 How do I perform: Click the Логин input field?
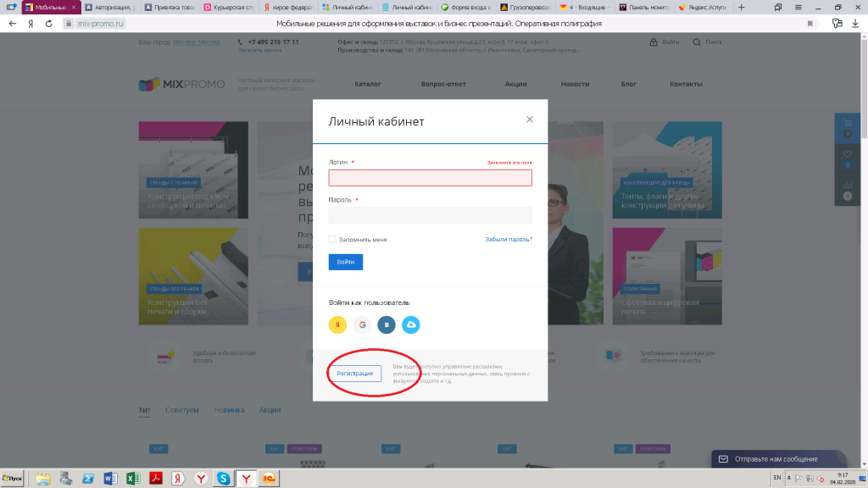click(430, 178)
